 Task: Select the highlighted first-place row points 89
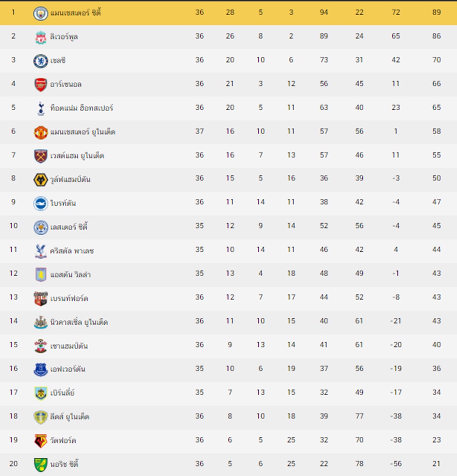pos(436,12)
